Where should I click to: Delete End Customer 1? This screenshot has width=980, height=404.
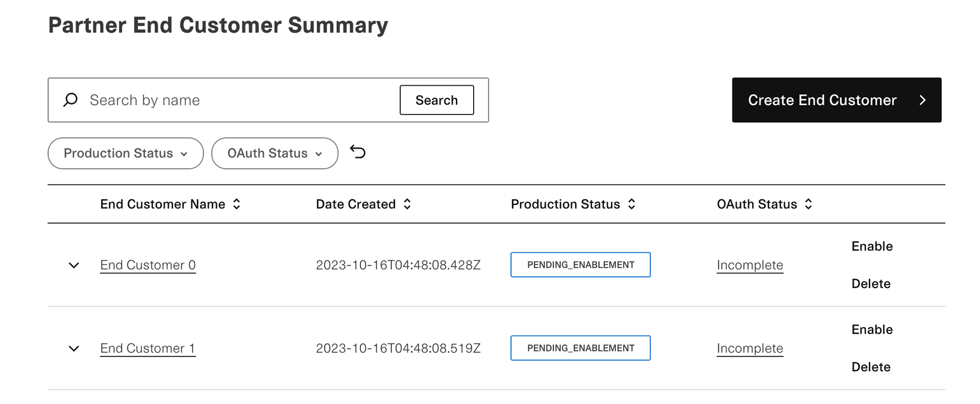point(871,367)
